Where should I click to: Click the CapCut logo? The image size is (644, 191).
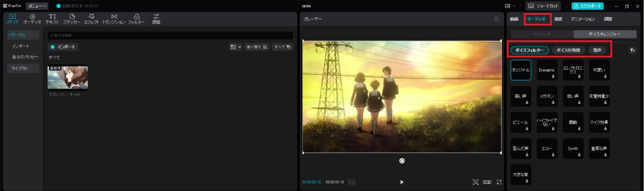(12, 6)
